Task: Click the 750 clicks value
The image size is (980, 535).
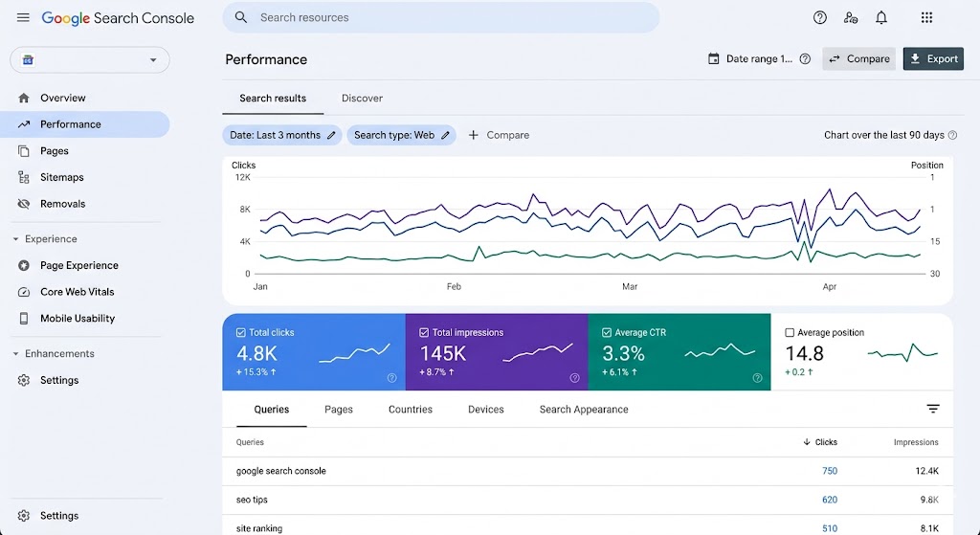Action: (830, 471)
